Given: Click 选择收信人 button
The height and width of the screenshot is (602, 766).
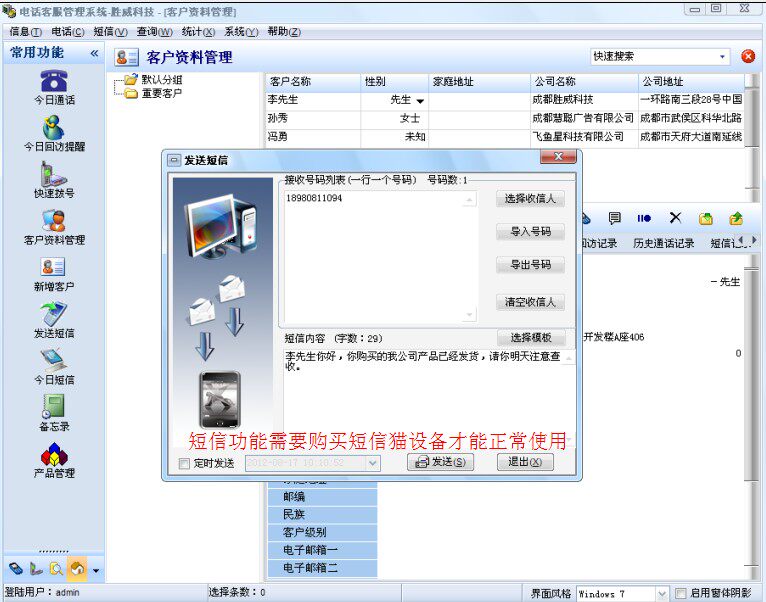Looking at the screenshot, I should (531, 199).
